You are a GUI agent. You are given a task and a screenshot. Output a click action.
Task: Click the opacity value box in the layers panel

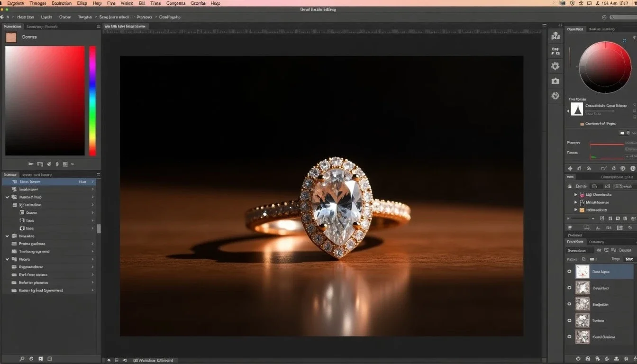629,259
